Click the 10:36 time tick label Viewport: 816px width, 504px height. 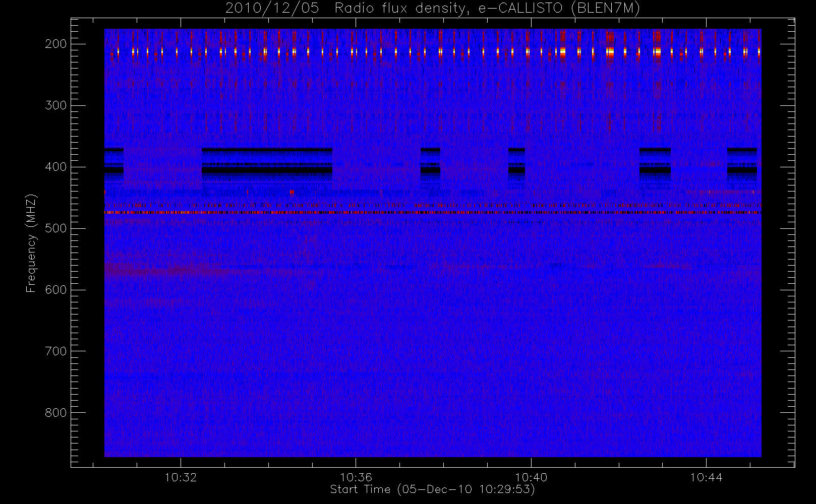coord(356,477)
